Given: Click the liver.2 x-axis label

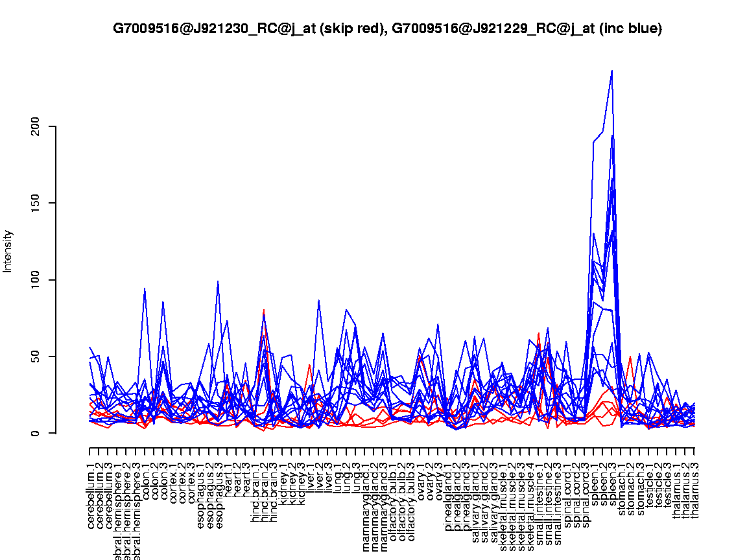Looking at the screenshot, I should click(319, 478).
